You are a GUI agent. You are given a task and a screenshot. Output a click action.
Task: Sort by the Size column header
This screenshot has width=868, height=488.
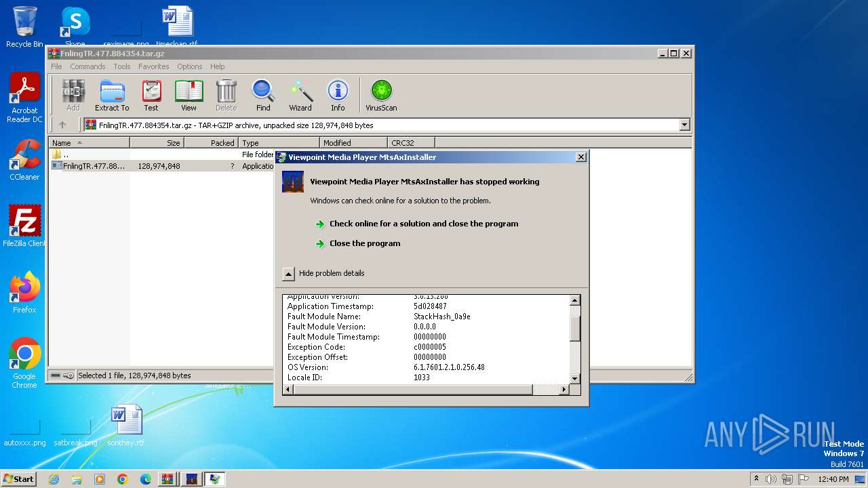tap(157, 142)
